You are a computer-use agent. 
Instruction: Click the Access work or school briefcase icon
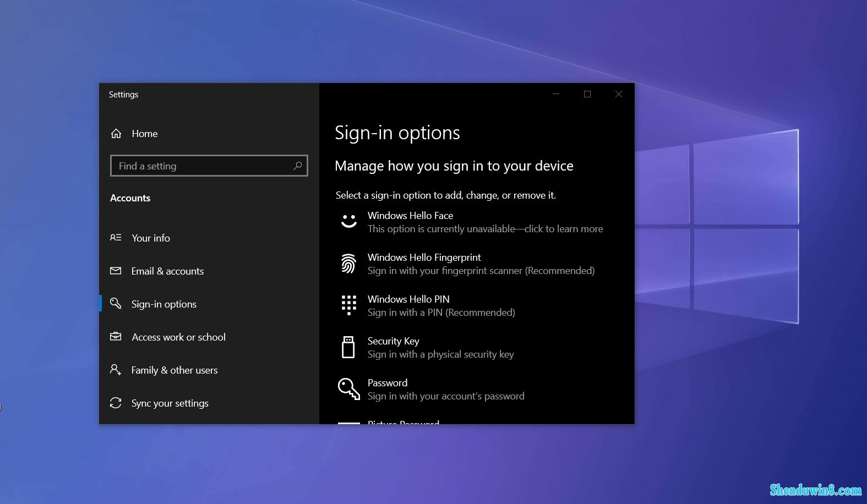click(x=116, y=337)
